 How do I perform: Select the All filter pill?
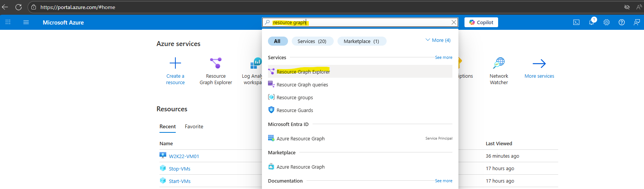click(x=277, y=41)
